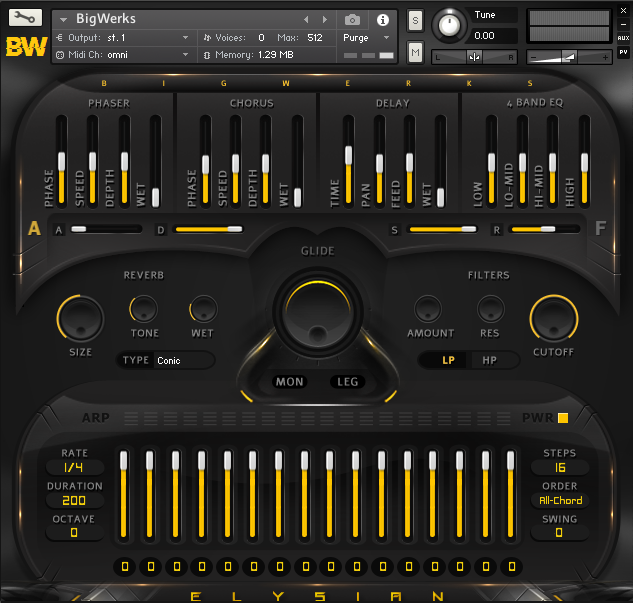Click the Phaser SPEED slider
The height and width of the screenshot is (603, 633).
click(x=92, y=161)
